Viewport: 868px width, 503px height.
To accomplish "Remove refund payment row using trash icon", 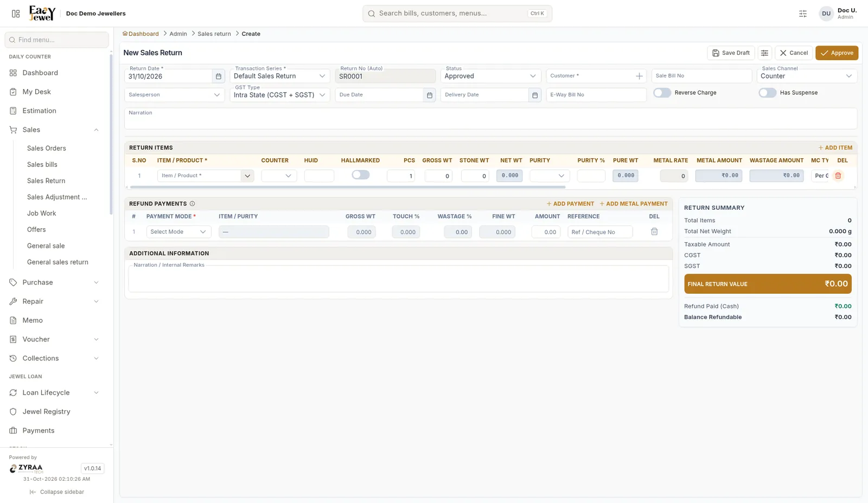I will [x=654, y=231].
